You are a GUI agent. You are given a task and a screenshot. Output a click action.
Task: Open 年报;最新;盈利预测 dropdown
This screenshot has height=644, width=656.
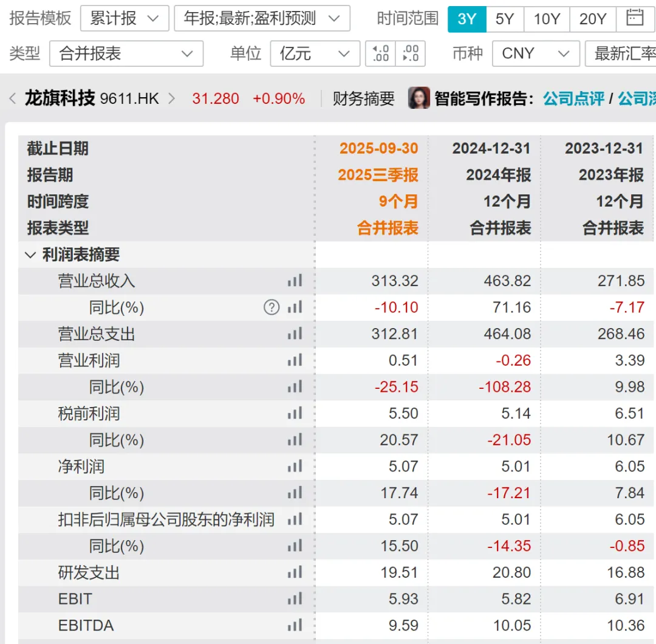[x=262, y=18]
